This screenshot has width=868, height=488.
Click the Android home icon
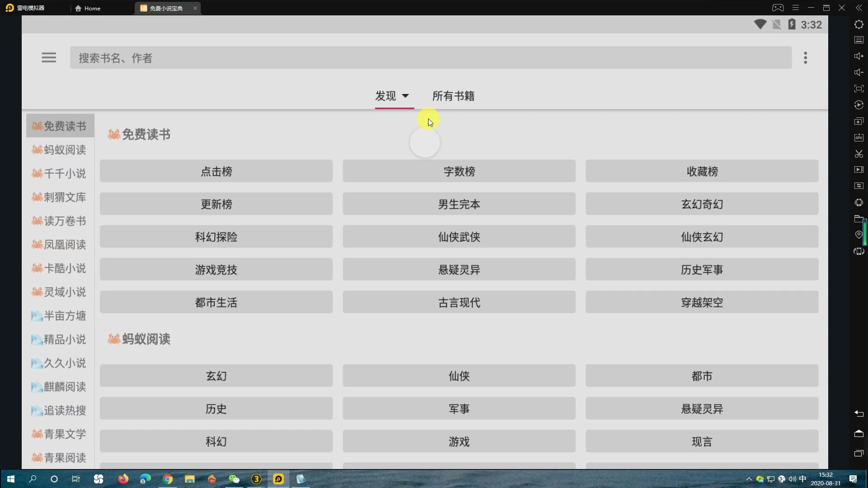tap(859, 433)
